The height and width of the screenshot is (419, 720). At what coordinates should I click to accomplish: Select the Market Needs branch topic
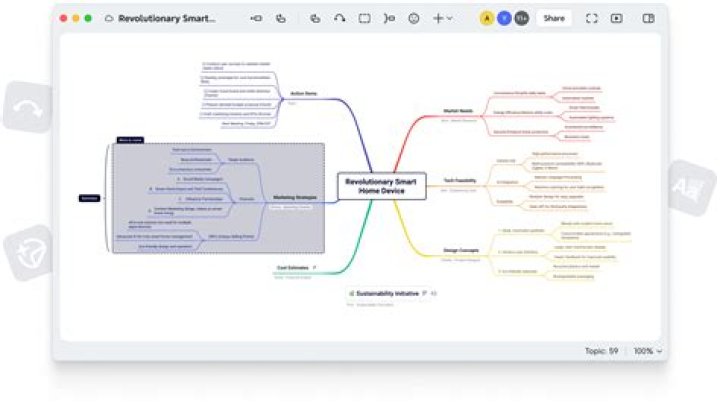click(x=457, y=111)
